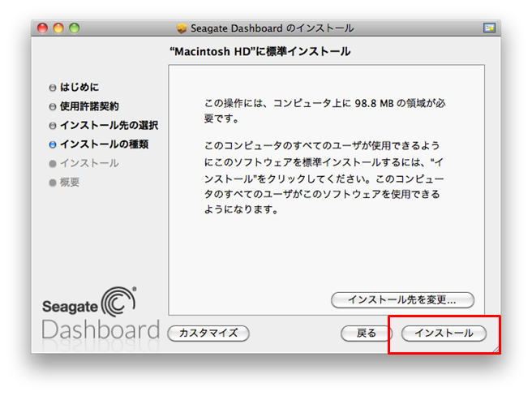
Task: Select the はじめに step in sidebar
Action: (79, 88)
